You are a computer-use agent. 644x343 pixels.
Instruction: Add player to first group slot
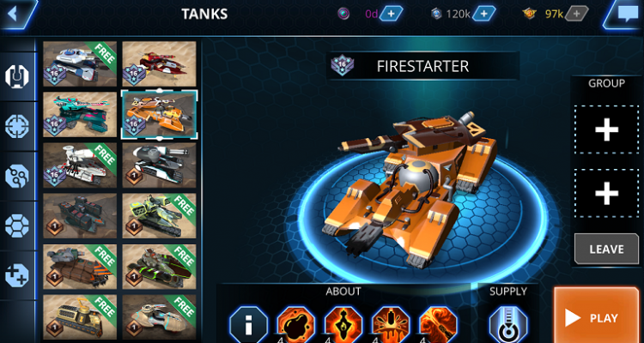[606, 130]
